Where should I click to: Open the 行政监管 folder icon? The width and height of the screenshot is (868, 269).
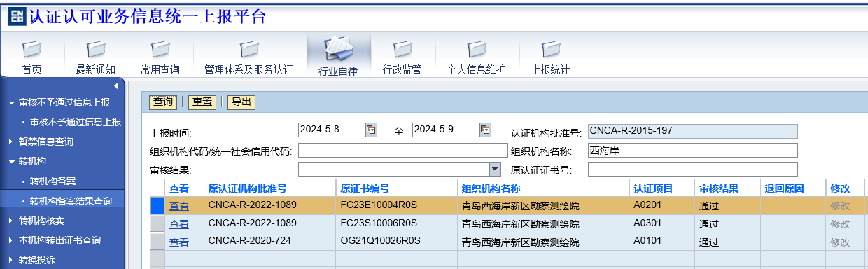tap(402, 49)
